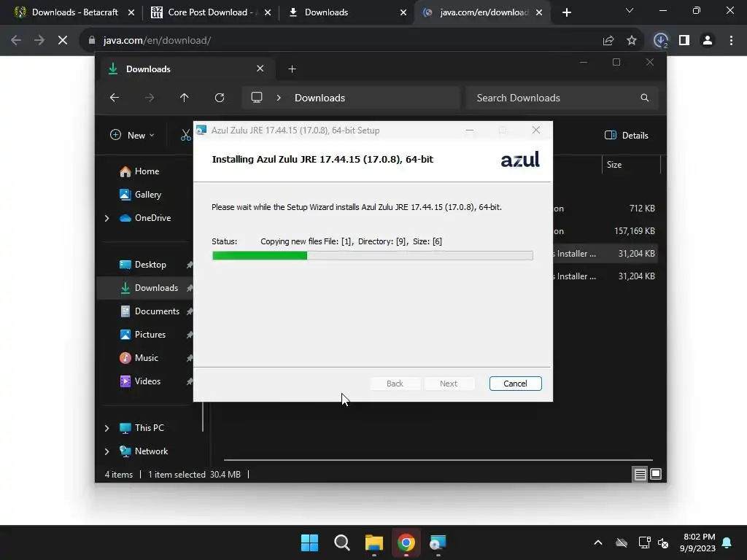Viewport: 747px width, 560px height.
Task: Open Chrome three-dot menu
Action: point(731,41)
